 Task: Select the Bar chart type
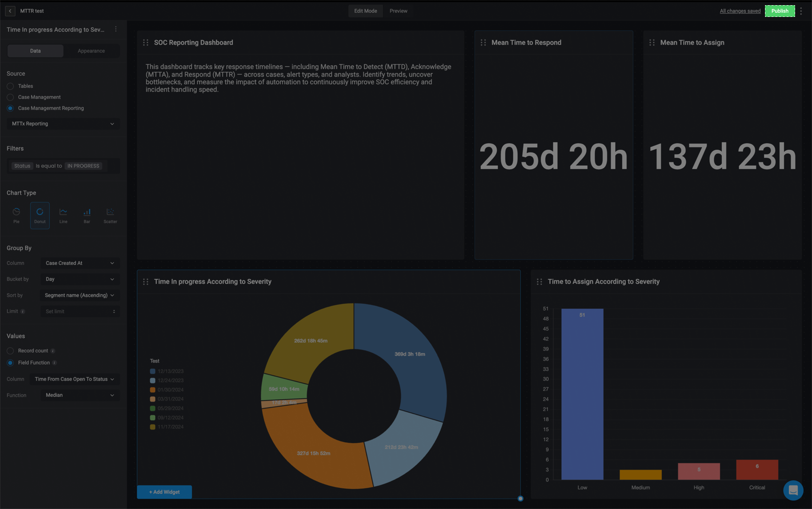(87, 216)
